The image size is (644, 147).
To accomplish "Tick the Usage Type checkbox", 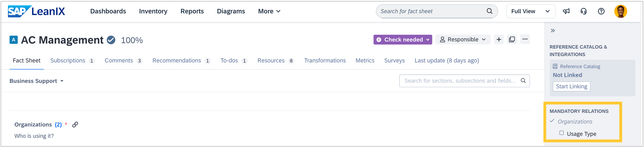I will [562, 133].
